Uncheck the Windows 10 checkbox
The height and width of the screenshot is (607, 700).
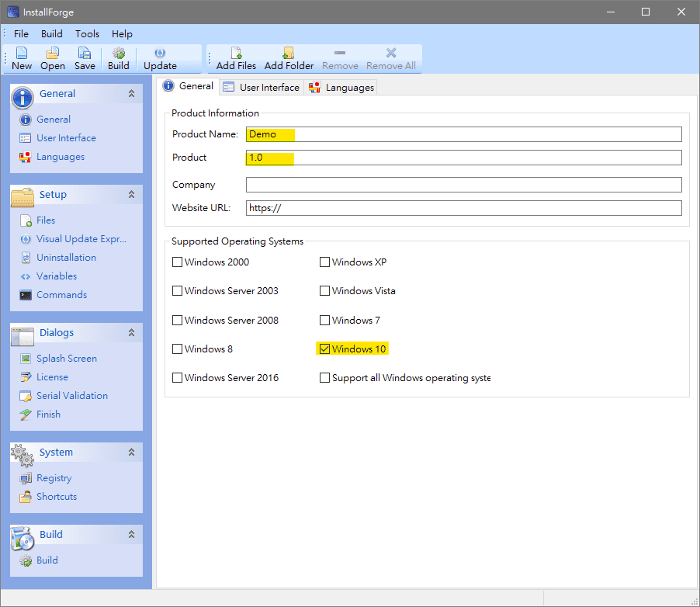pos(324,349)
